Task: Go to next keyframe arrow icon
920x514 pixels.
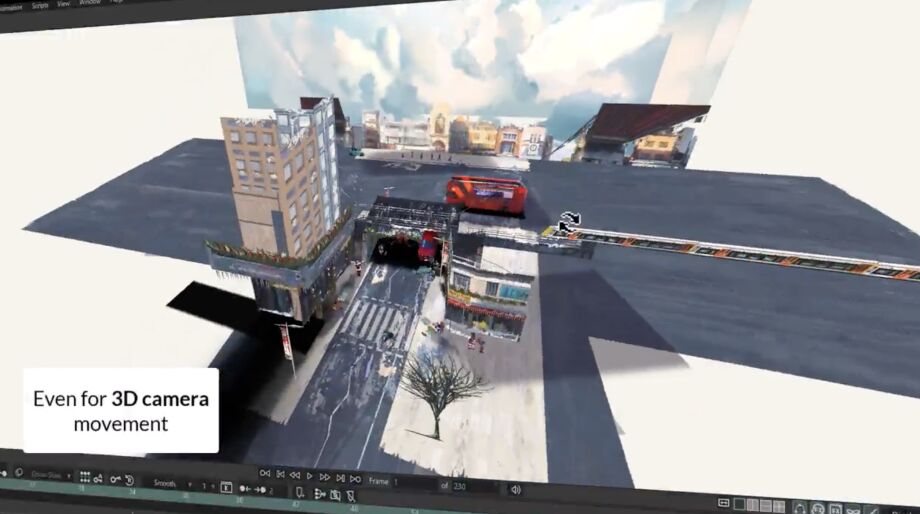Action: pos(260,489)
